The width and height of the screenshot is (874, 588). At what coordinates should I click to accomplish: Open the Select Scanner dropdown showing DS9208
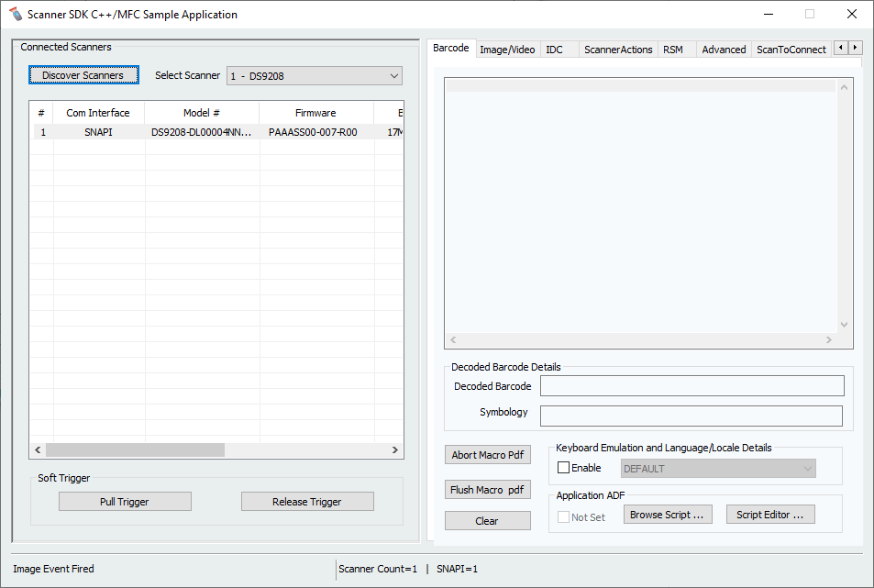pos(314,75)
